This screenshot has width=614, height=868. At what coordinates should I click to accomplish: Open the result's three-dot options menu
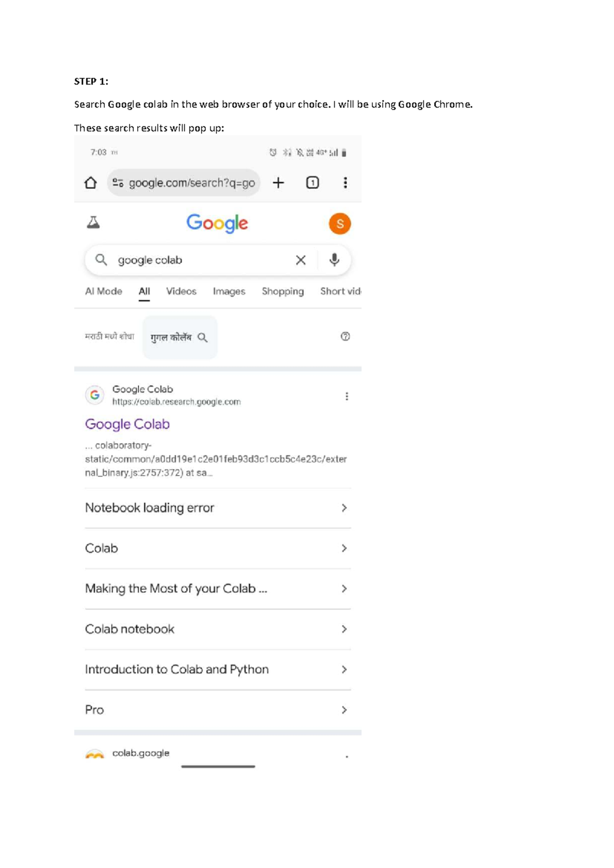click(x=346, y=396)
